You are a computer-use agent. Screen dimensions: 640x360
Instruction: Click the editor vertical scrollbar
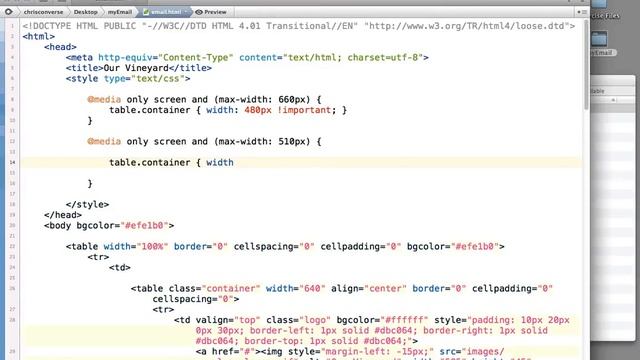(x=586, y=65)
